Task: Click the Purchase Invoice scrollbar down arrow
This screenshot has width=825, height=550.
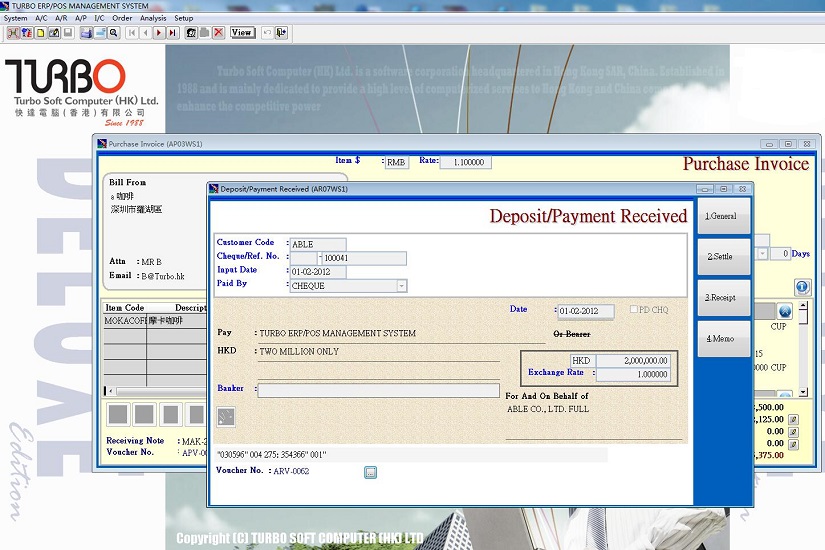Action: pos(803,392)
